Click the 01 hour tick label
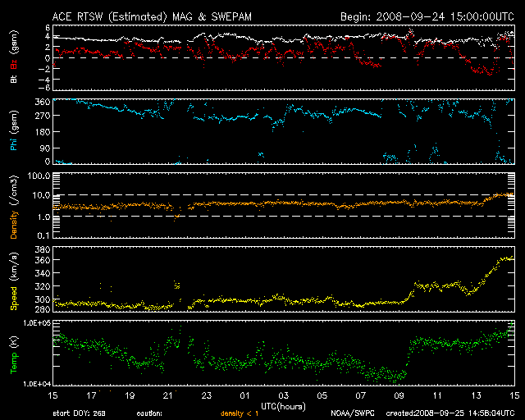 [x=245, y=395]
